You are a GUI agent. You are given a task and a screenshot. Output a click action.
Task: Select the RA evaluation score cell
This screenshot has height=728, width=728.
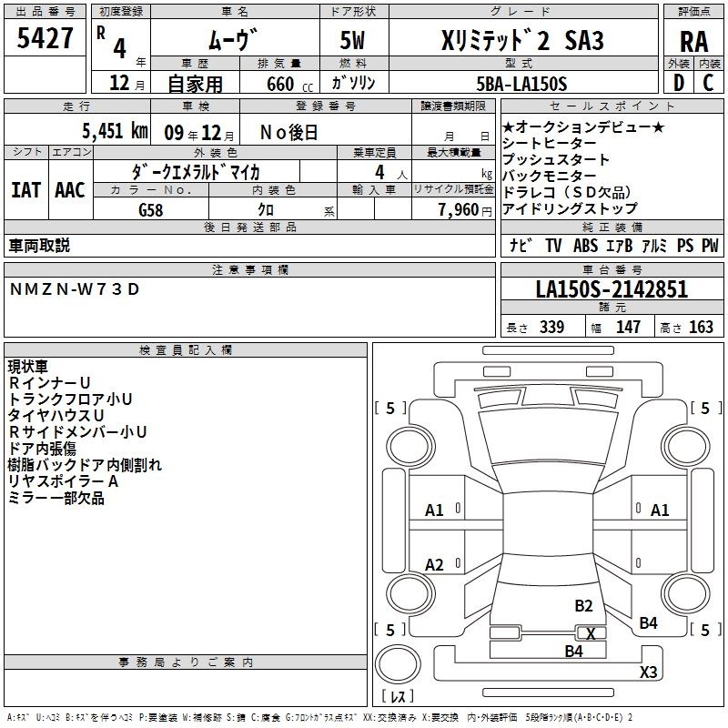coord(693,42)
